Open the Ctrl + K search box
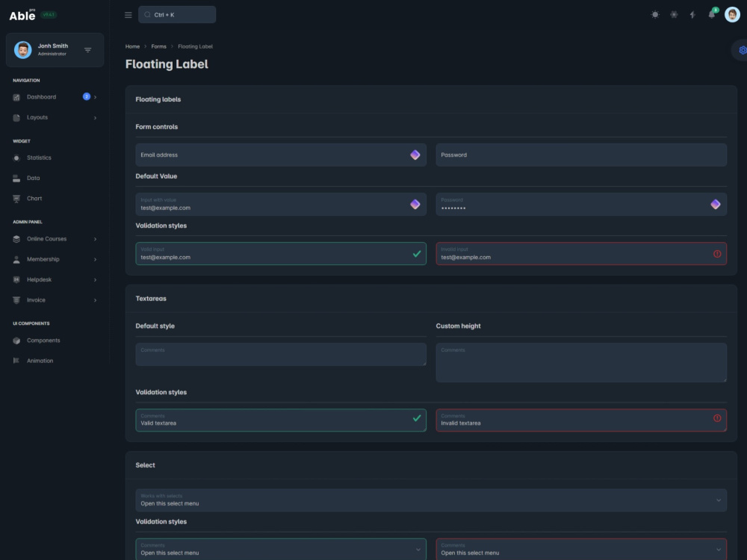 tap(177, 15)
